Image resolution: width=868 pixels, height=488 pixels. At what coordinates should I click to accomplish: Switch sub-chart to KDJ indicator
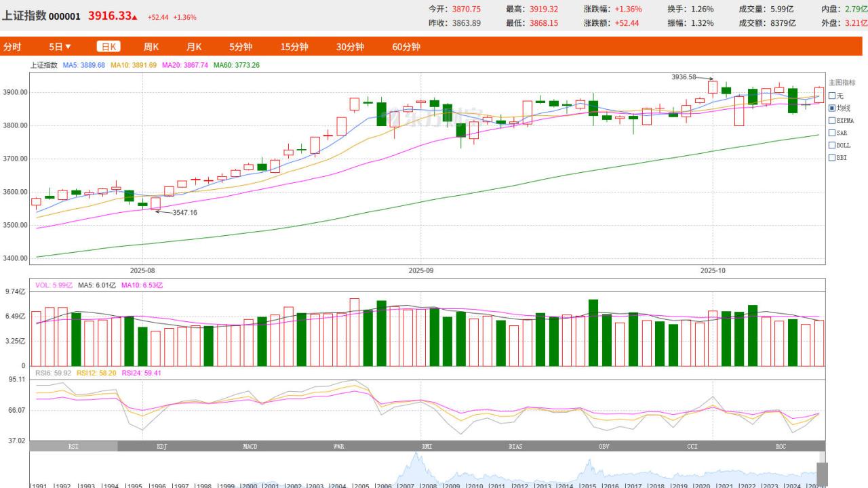tap(162, 446)
